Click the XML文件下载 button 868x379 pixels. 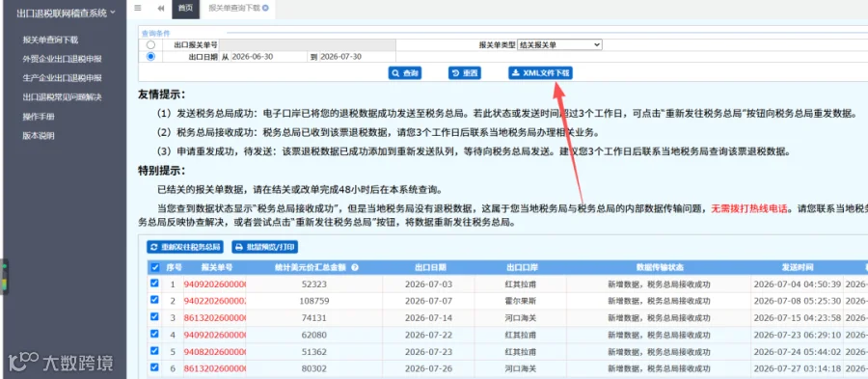tap(540, 73)
